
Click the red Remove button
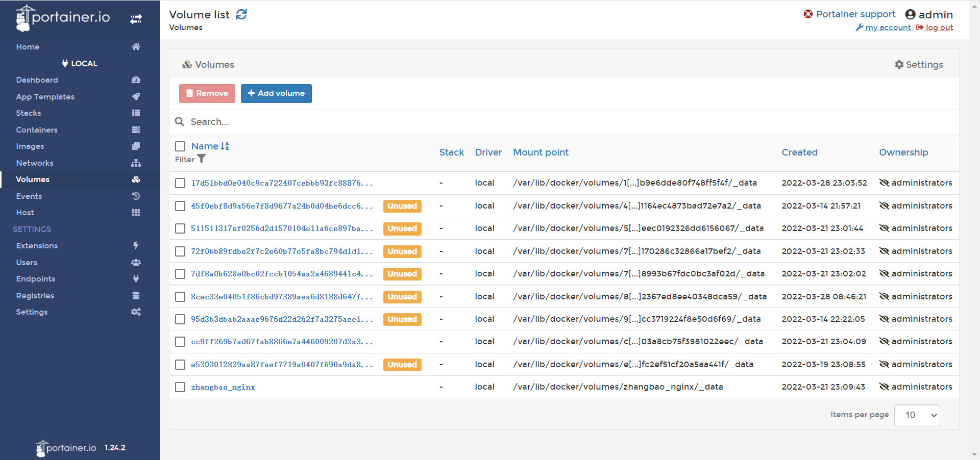tap(207, 93)
